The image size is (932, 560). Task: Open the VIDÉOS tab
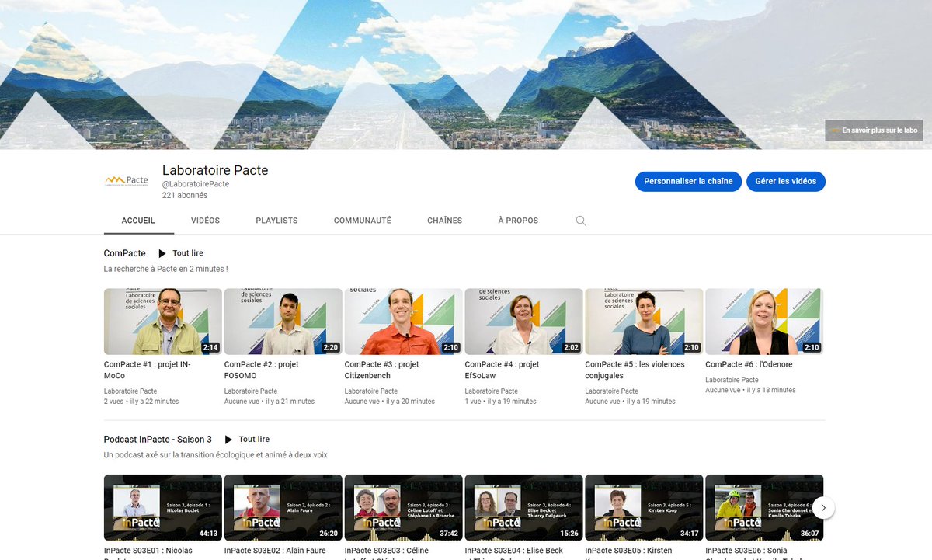[x=206, y=221]
